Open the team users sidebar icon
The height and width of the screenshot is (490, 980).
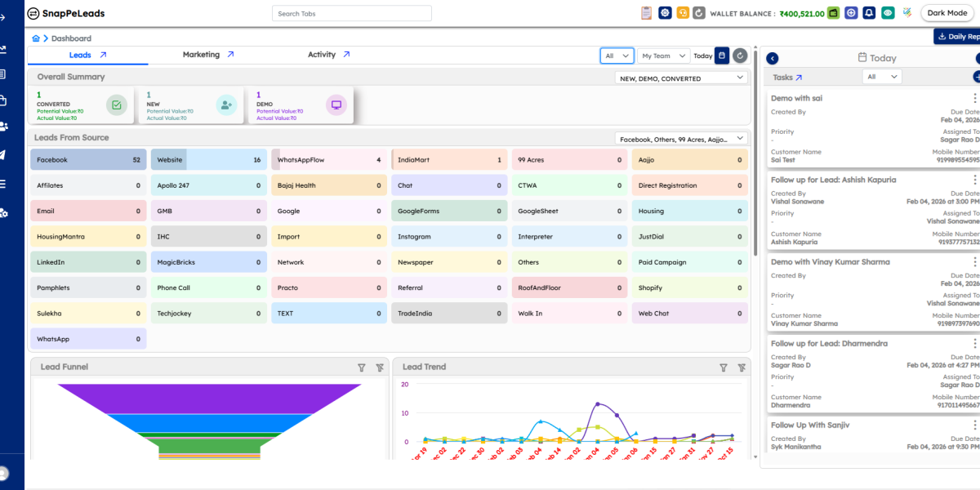[x=4, y=127]
